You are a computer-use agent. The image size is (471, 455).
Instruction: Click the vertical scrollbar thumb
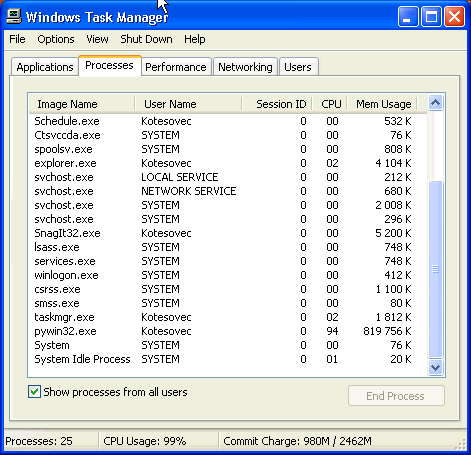coord(435,269)
